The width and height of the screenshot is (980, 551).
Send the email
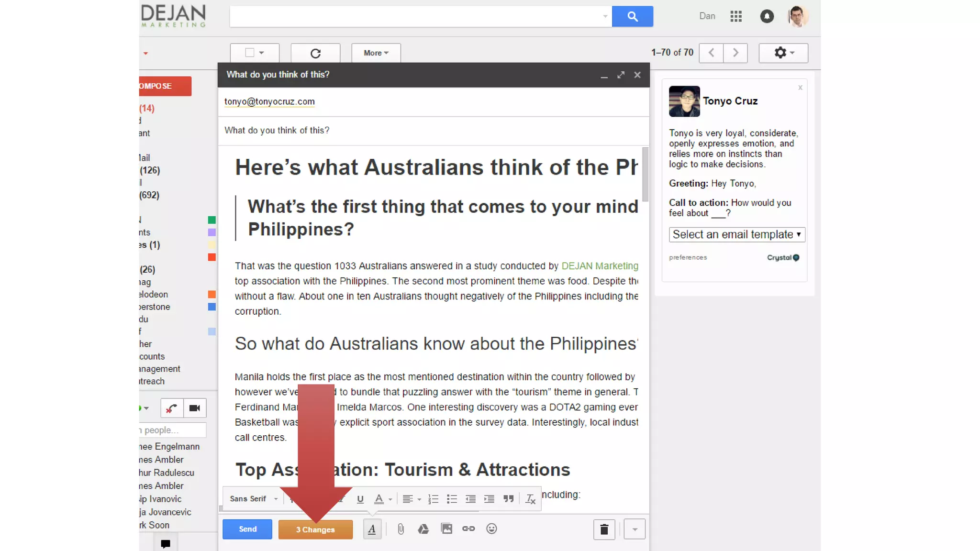click(247, 529)
